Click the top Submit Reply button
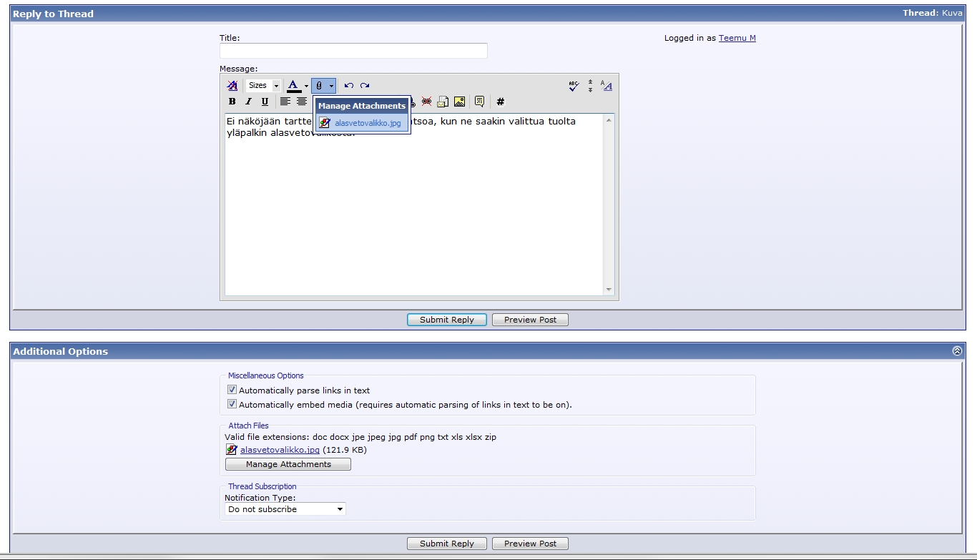 point(446,320)
